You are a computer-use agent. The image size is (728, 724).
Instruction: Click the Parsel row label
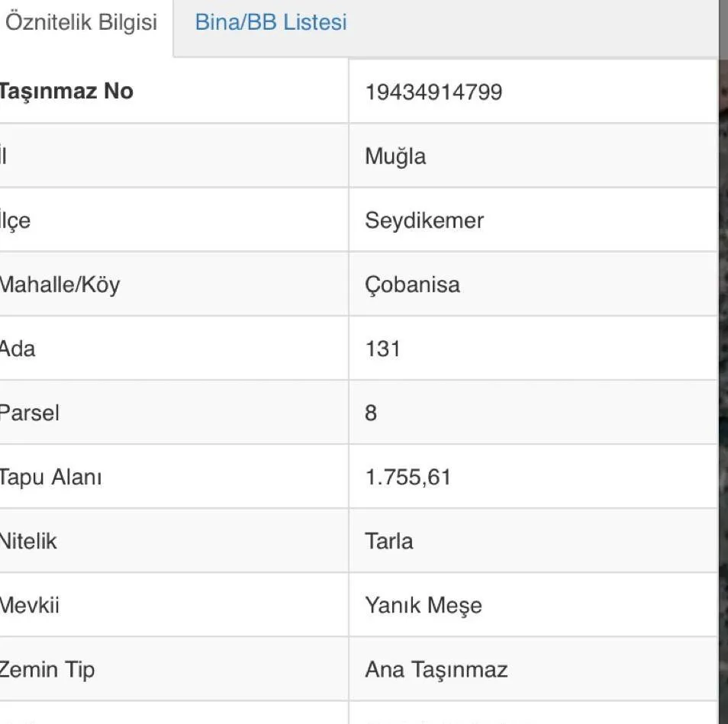pos(29,413)
